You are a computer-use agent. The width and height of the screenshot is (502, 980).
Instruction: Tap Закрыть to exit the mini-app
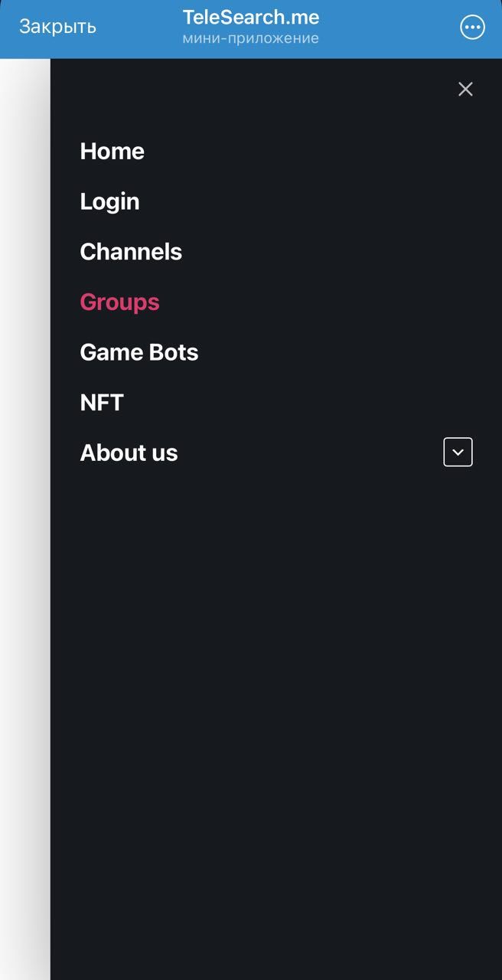[x=57, y=26]
